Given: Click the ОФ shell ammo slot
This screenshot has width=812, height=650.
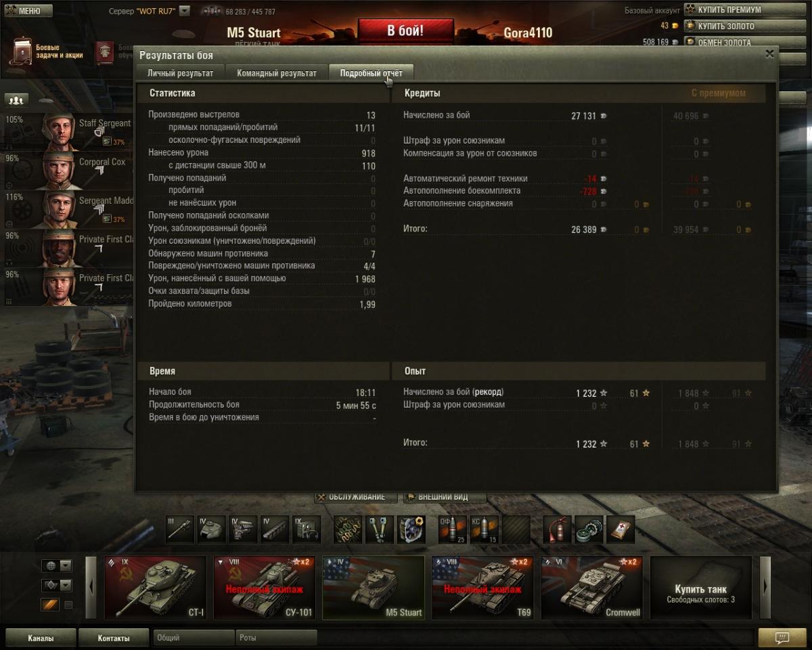Looking at the screenshot, I should (x=453, y=529).
